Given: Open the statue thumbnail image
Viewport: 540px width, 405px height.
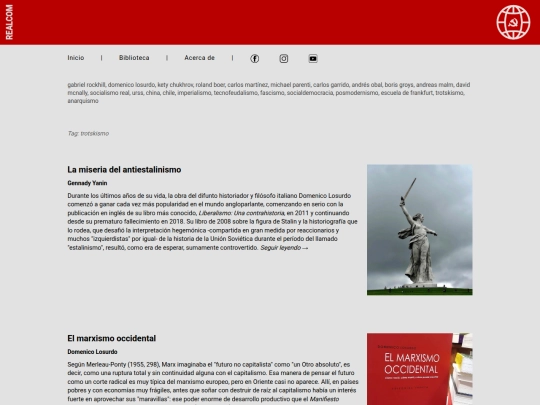Looking at the screenshot, I should coord(419,230).
